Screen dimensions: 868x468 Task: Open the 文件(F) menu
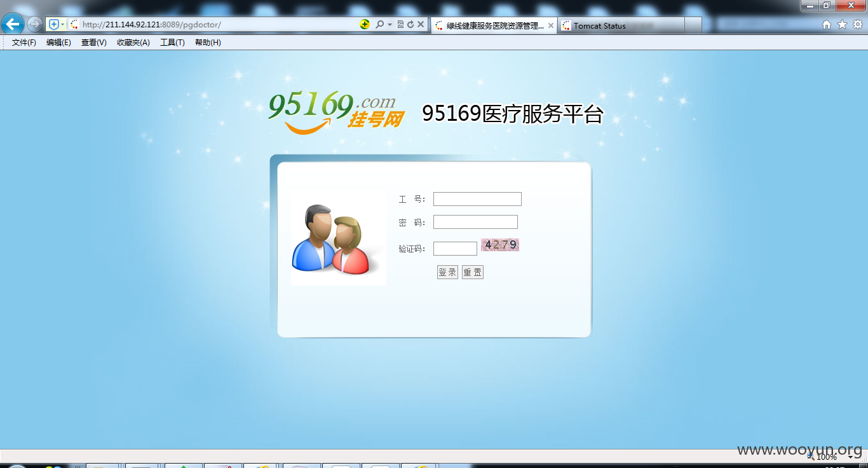coord(24,43)
